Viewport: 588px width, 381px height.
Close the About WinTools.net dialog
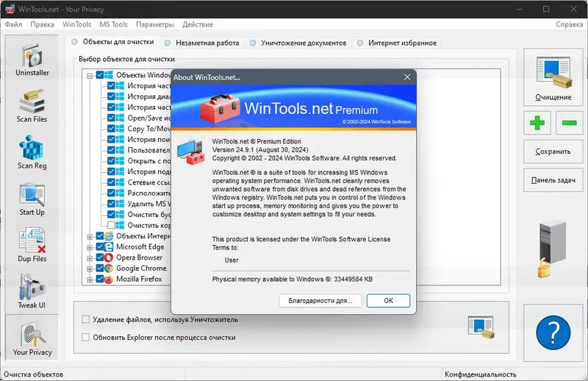(407, 77)
